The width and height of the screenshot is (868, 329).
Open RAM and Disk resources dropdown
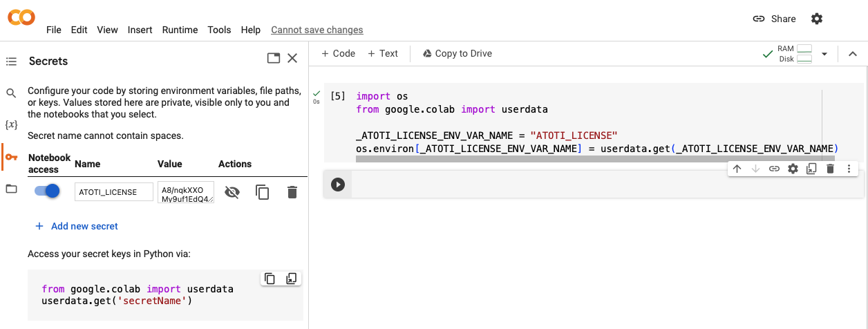(824, 54)
